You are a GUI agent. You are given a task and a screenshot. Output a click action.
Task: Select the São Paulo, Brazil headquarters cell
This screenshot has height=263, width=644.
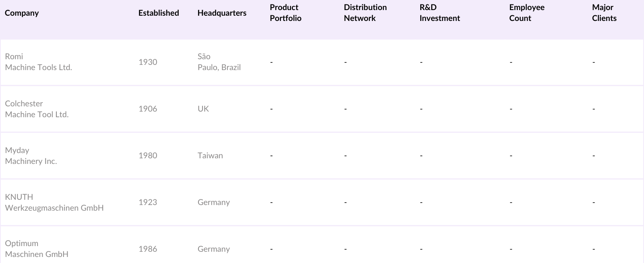point(219,62)
